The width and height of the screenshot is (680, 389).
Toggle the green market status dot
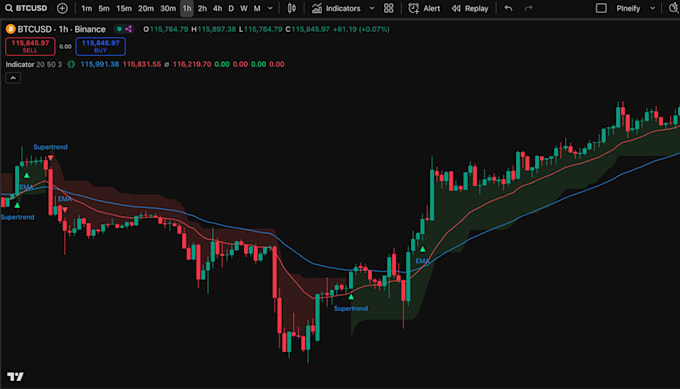(119, 29)
